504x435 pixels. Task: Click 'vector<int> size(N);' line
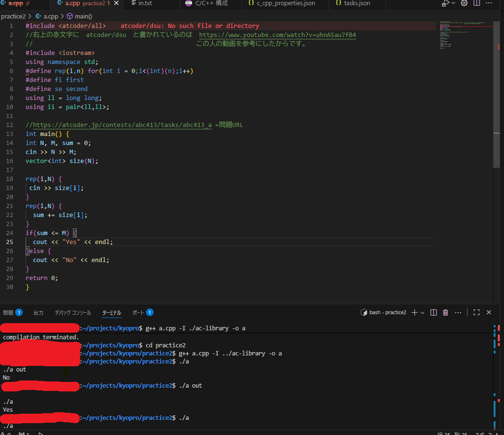click(62, 161)
